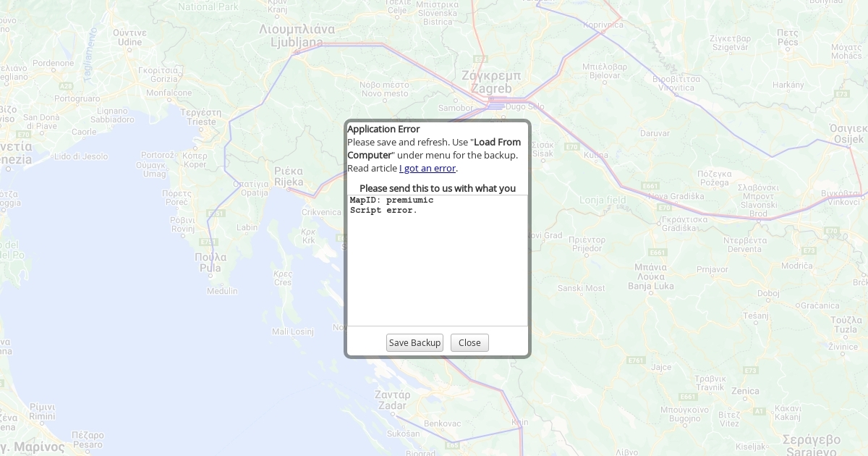Click the Poreč town label on map
Viewport: 868px width, 456px height.
(176, 198)
